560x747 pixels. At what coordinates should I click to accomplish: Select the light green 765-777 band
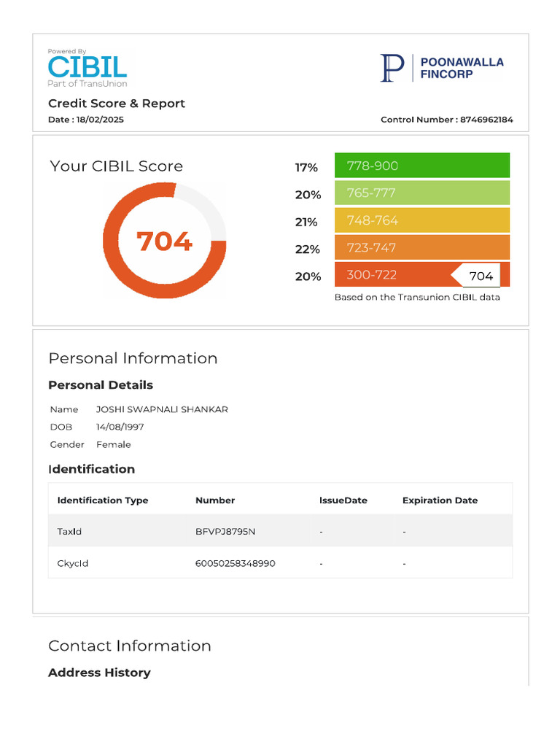(x=421, y=193)
